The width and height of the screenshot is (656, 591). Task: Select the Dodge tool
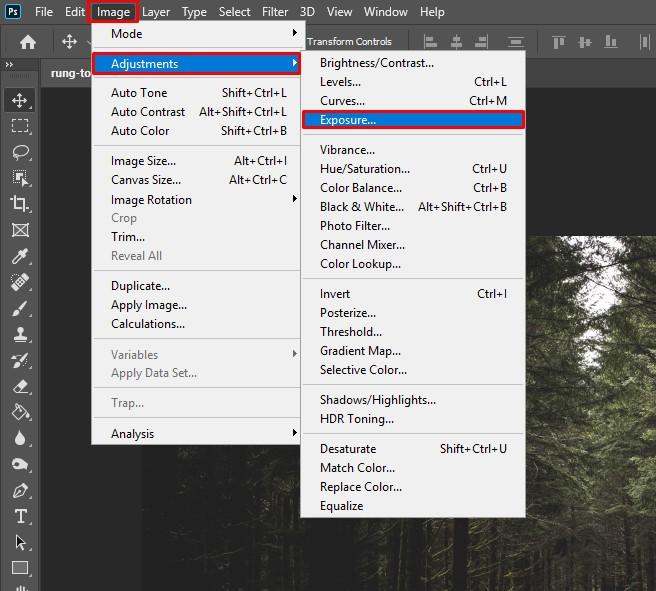pyautogui.click(x=20, y=464)
